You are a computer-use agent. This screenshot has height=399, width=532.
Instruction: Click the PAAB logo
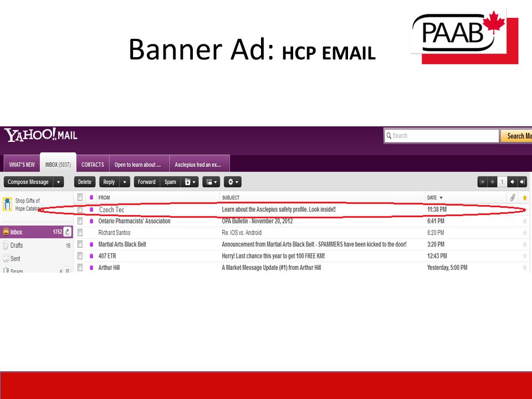click(464, 35)
